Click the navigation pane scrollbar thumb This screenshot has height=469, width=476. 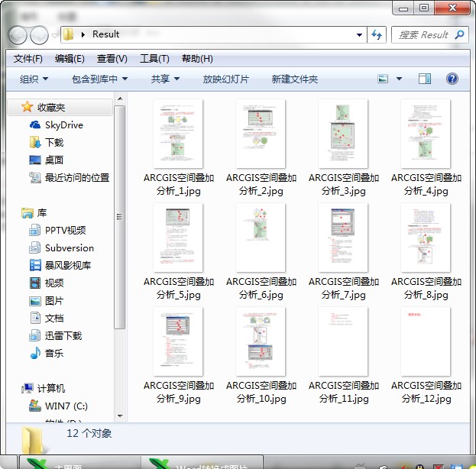pos(120,217)
